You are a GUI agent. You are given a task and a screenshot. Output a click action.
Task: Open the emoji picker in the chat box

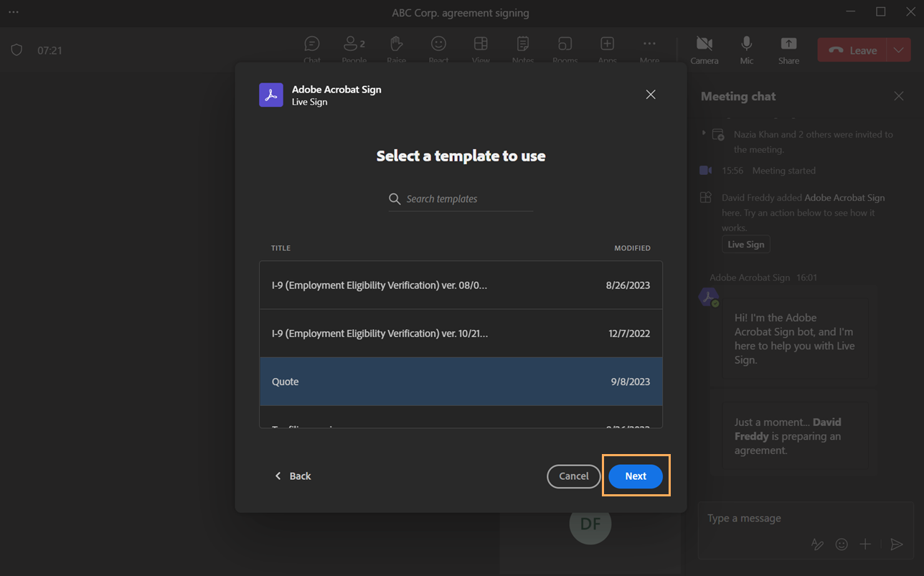[x=841, y=544]
